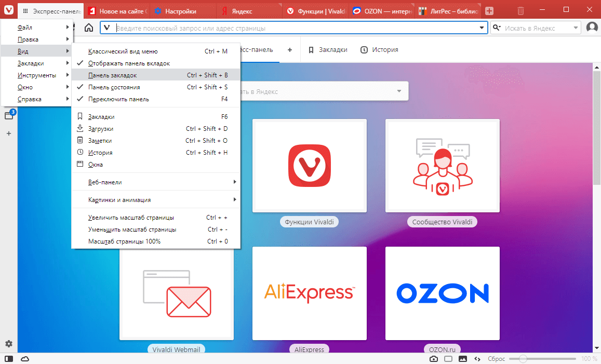This screenshot has width=601, height=364.
Task: Click Сброс zoom reset button
Action: pyautogui.click(x=496, y=359)
